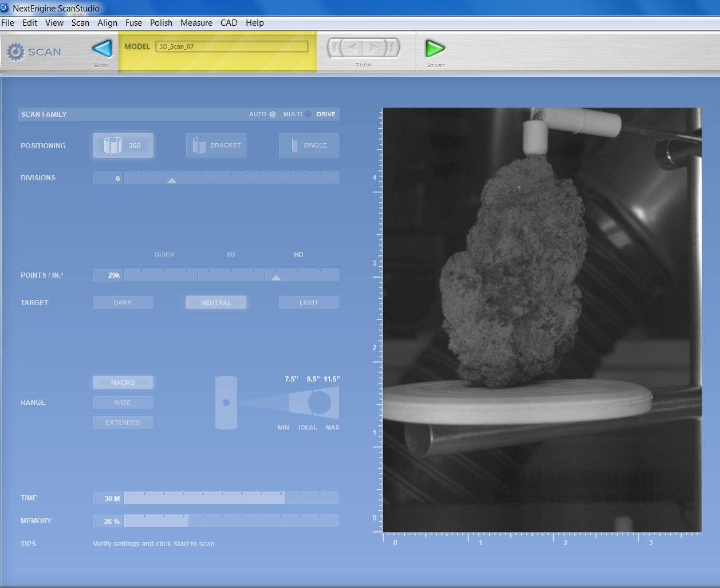Open the File menu
The image size is (720, 588).
(7, 23)
